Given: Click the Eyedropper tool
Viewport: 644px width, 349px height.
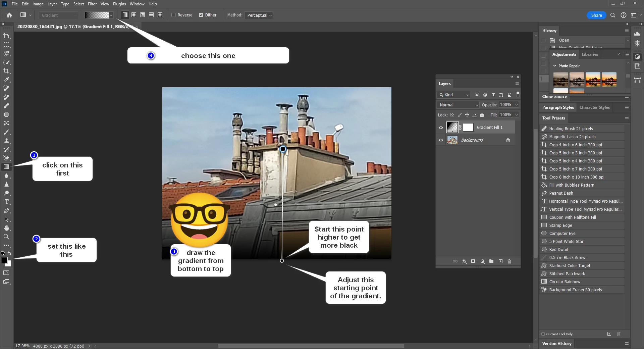Looking at the screenshot, I should pyautogui.click(x=6, y=80).
